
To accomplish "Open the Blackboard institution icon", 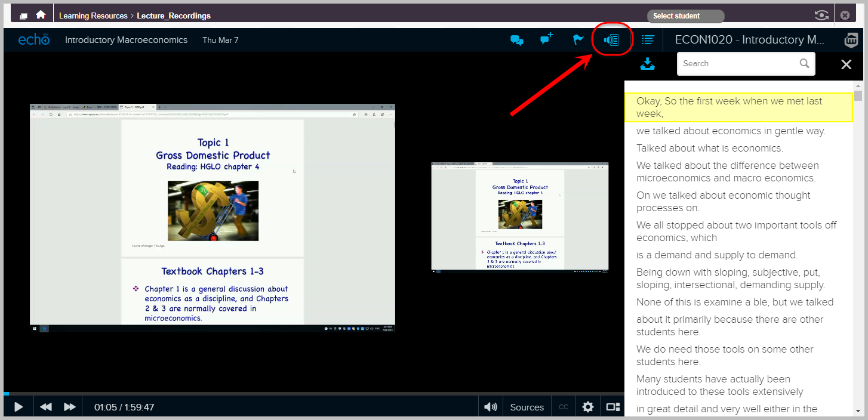I will tap(851, 39).
